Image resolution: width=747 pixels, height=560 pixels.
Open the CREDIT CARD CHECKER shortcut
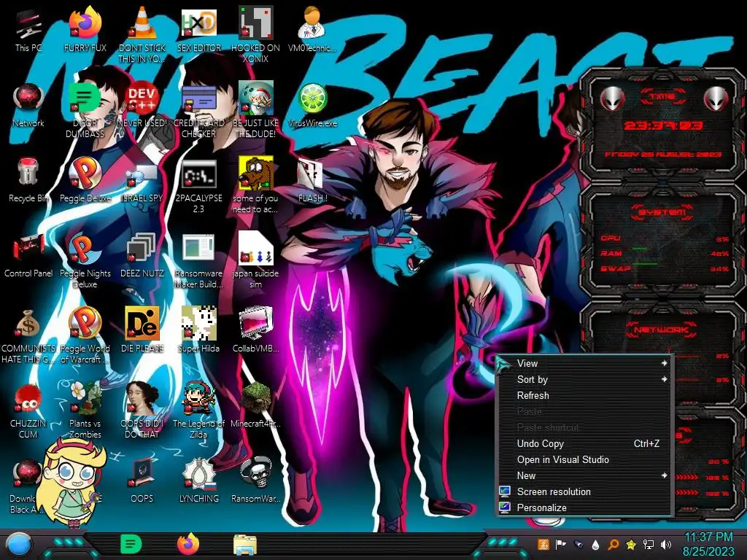coord(198,110)
